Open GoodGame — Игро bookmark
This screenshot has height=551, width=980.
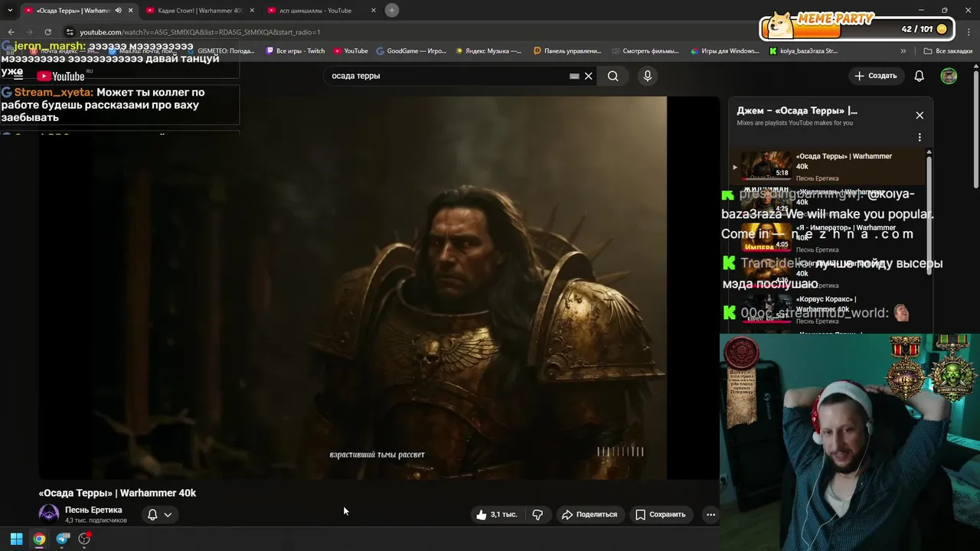411,51
